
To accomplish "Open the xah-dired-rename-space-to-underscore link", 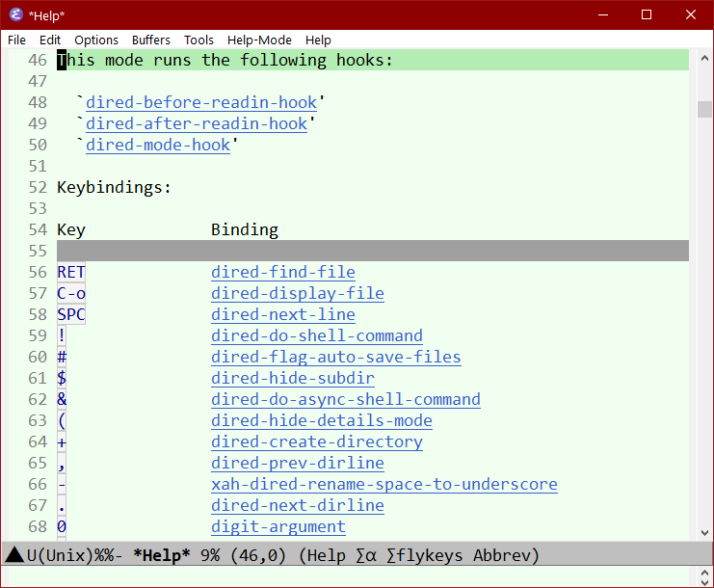I will (x=383, y=484).
